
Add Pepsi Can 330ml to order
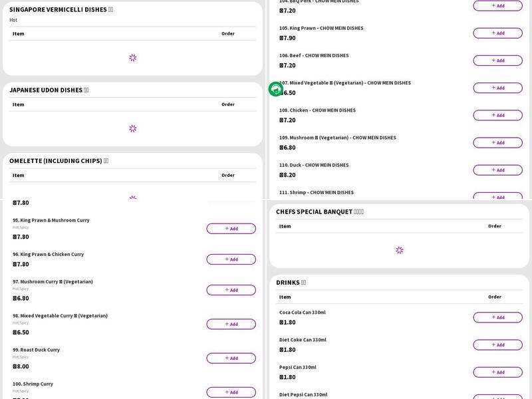[x=497, y=372]
